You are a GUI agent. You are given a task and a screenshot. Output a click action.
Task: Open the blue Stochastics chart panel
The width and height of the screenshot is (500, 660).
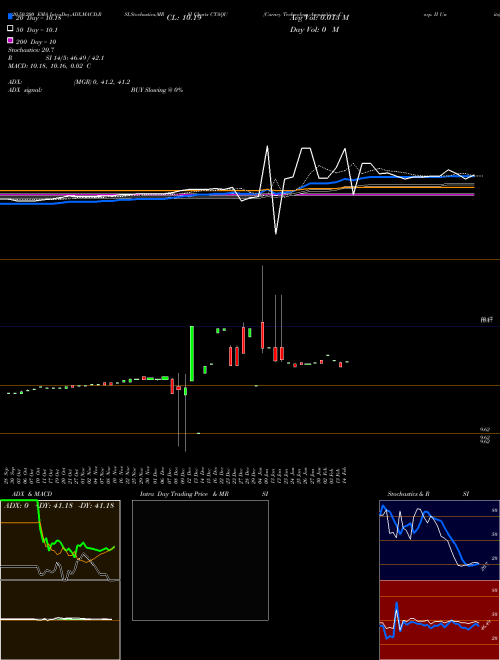pyautogui.click(x=439, y=540)
